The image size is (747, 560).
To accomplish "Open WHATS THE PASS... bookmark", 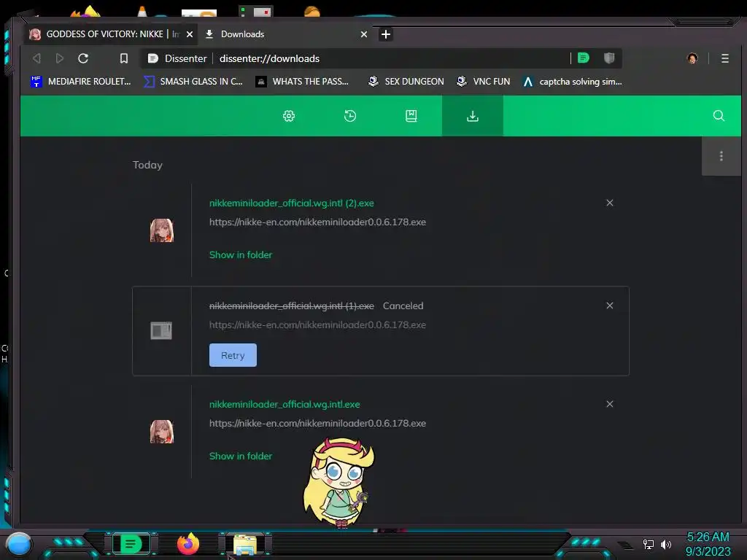I will (302, 82).
